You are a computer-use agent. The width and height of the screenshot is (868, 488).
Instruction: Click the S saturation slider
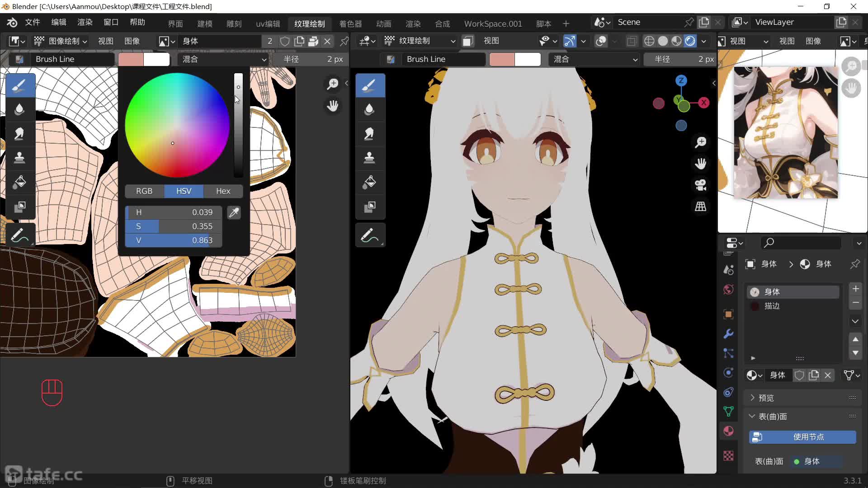174,226
